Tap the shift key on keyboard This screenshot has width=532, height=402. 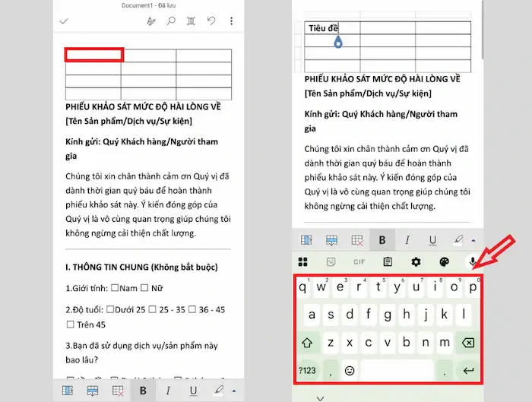click(x=307, y=343)
